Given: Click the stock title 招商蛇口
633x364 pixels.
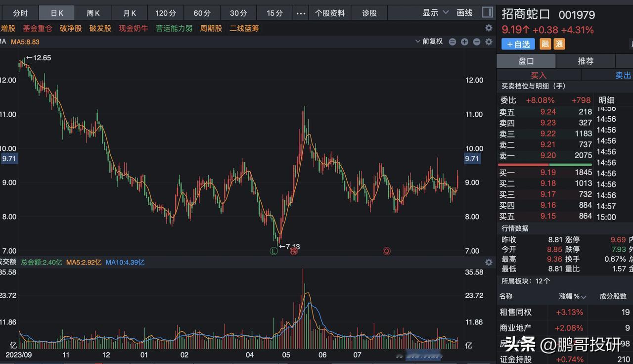Looking at the screenshot, I should [527, 14].
